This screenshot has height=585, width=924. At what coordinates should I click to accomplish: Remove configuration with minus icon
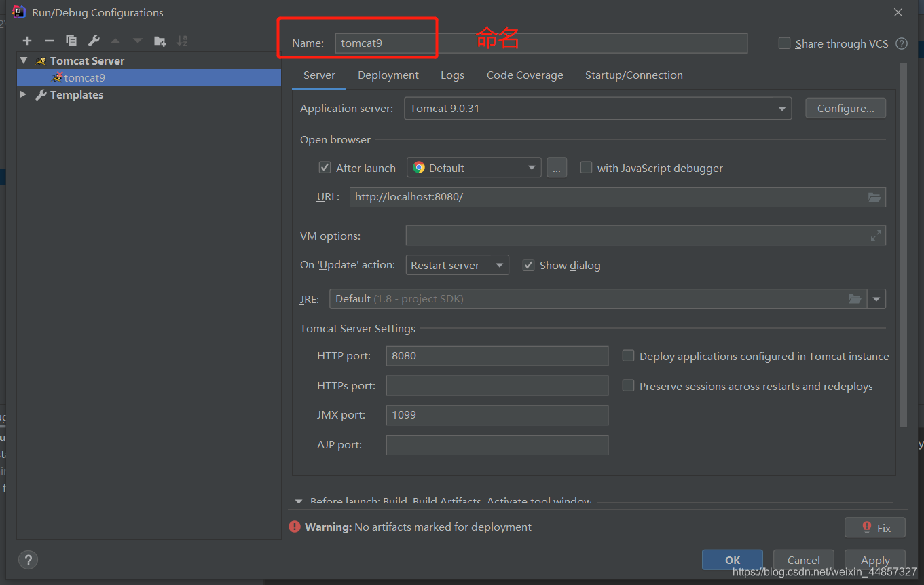tap(49, 41)
